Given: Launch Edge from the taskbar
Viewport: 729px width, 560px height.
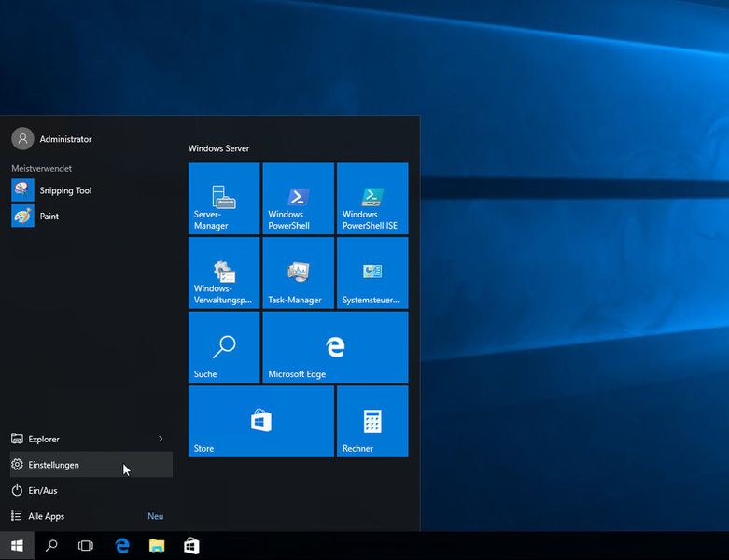Looking at the screenshot, I should click(x=121, y=546).
